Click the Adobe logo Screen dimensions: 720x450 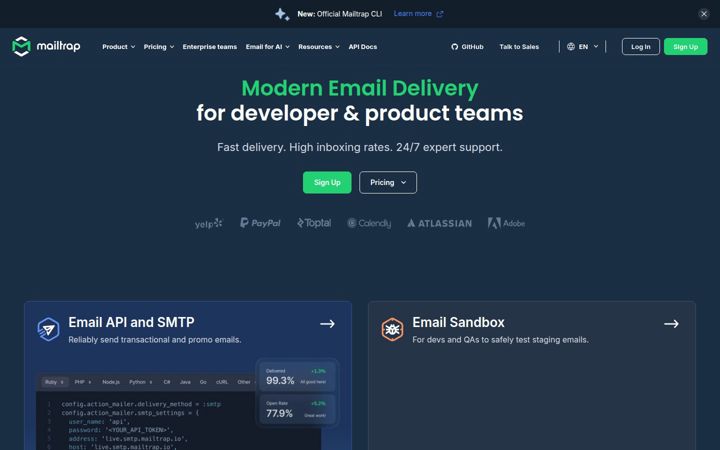pyautogui.click(x=506, y=223)
